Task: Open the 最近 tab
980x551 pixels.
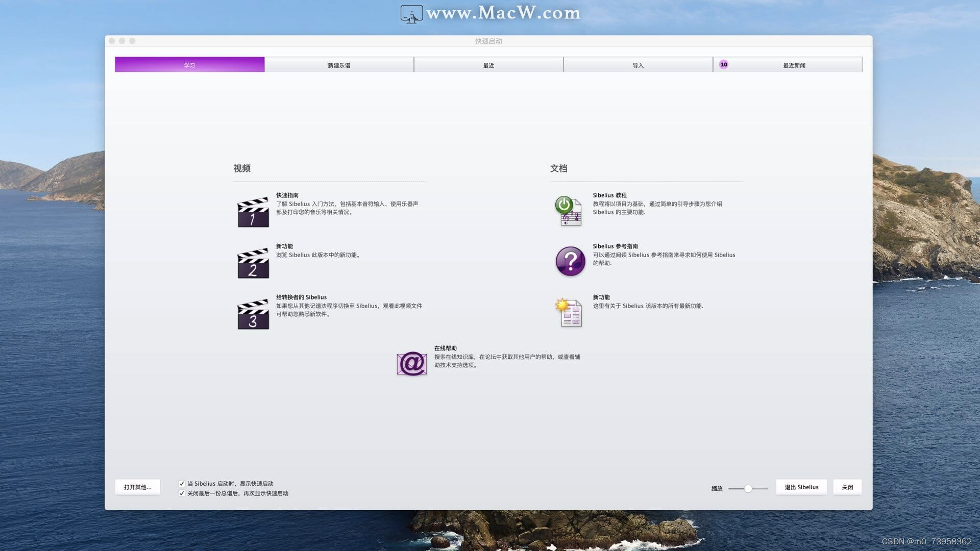Action: click(488, 65)
